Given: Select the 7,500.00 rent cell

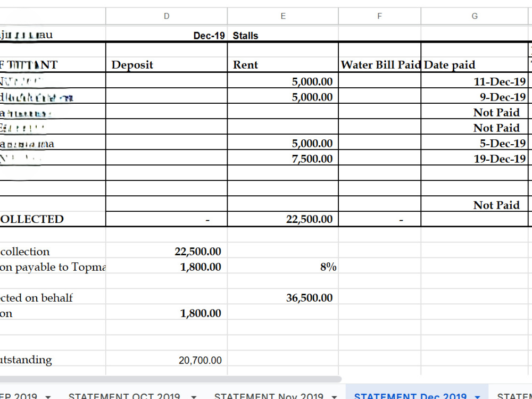Looking at the screenshot, I should tap(283, 158).
